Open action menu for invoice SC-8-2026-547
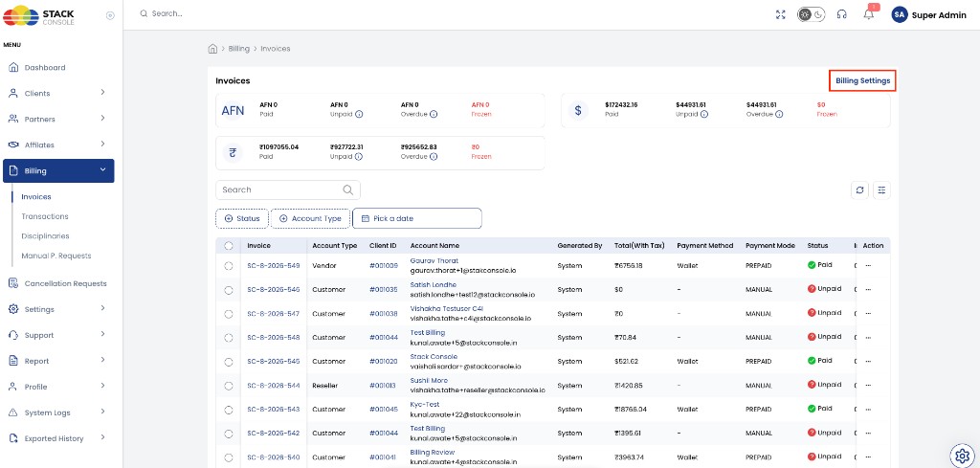This screenshot has height=468, width=980. [x=868, y=314]
